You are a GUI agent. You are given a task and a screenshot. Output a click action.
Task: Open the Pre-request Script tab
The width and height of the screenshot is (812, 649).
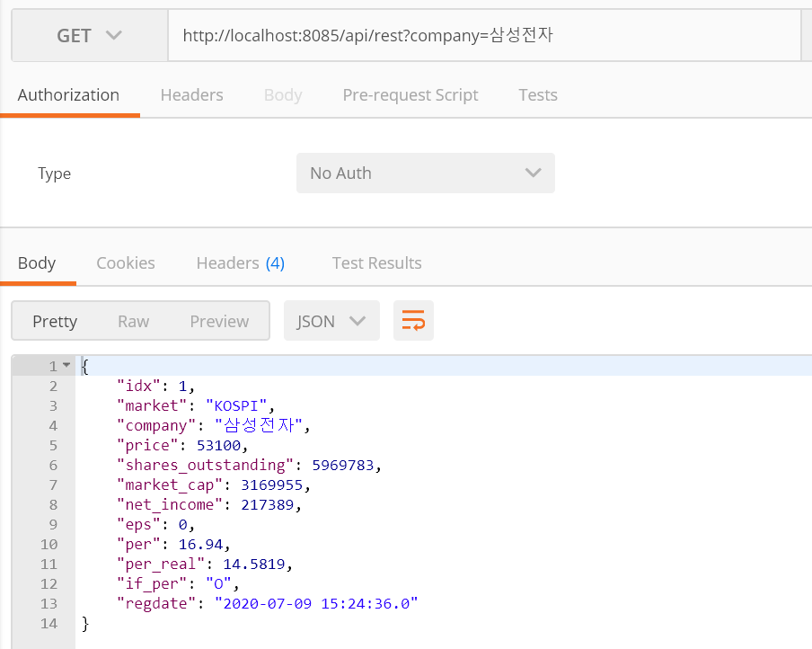tap(410, 95)
